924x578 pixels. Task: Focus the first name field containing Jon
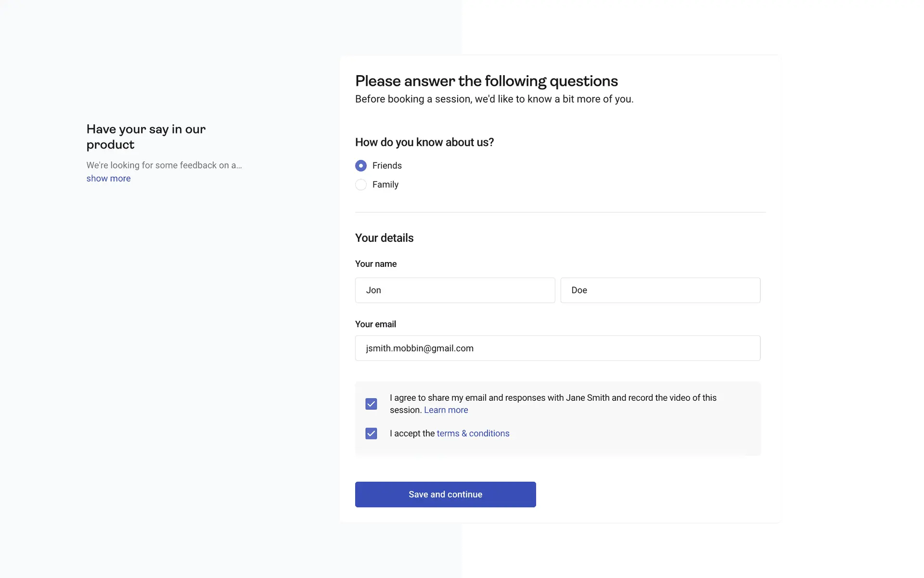point(455,290)
